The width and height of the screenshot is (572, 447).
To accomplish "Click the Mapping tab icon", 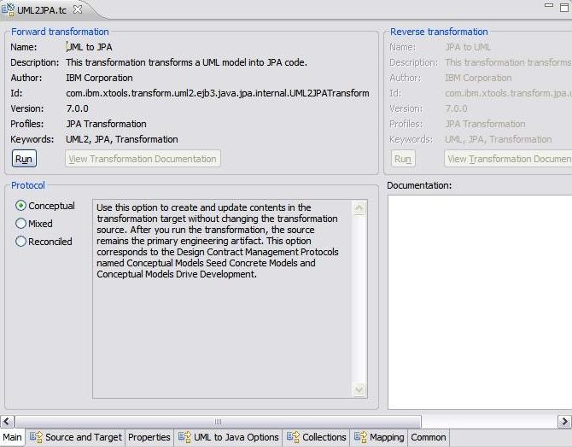I will pyautogui.click(x=361, y=437).
